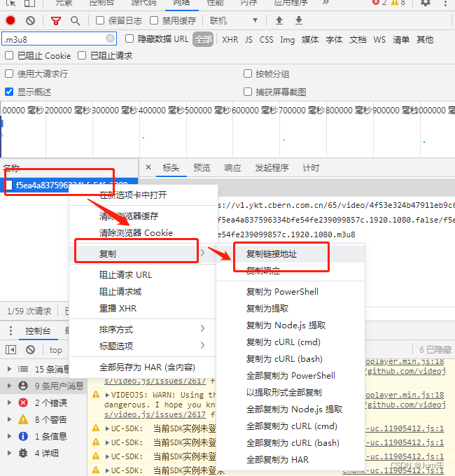Toggle the network filter funnel icon

tap(56, 20)
